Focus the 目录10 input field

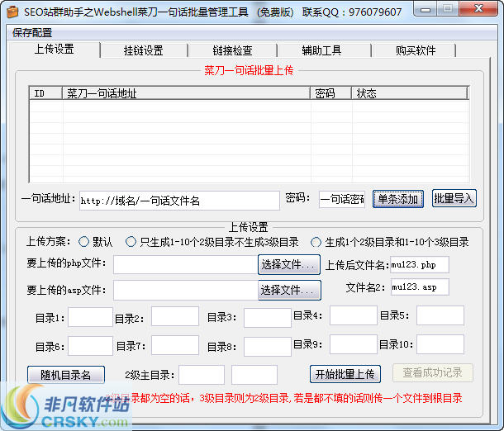click(440, 344)
